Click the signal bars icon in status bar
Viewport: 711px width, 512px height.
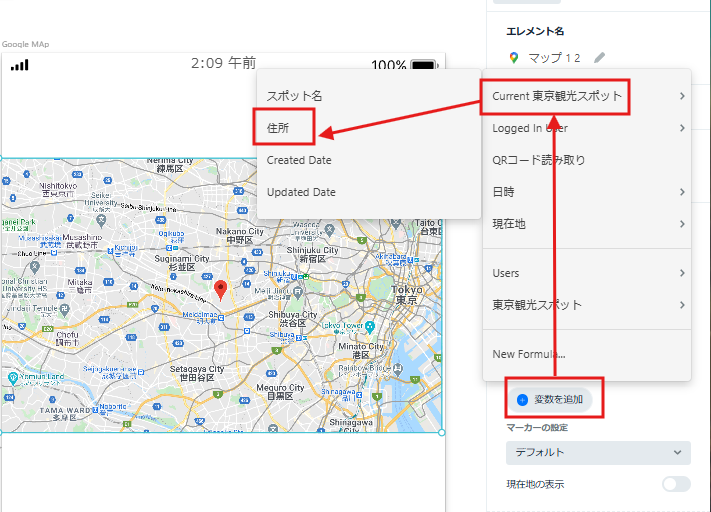click(x=20, y=65)
